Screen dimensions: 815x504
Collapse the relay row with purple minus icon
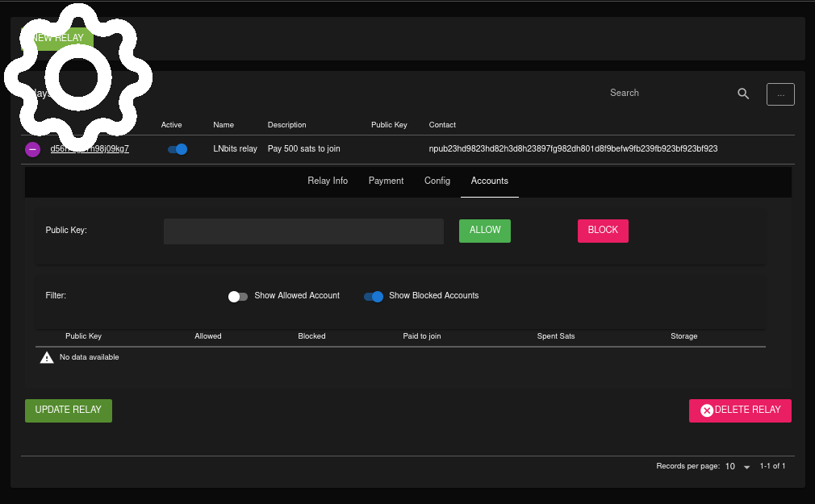click(32, 149)
